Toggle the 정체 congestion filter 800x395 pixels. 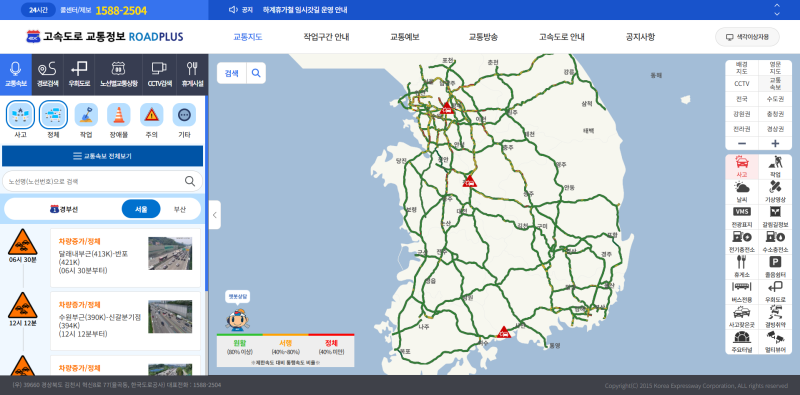pos(53,120)
